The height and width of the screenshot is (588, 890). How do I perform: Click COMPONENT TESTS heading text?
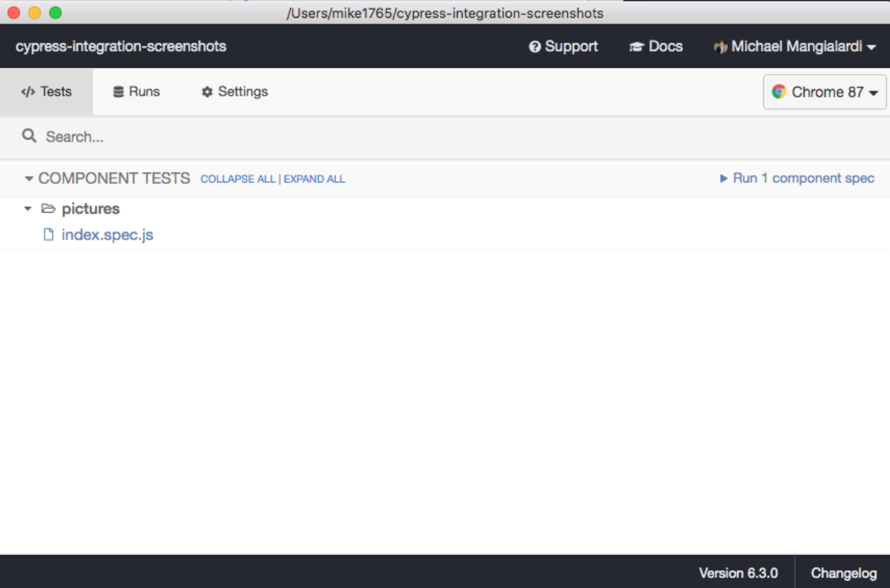[114, 179]
